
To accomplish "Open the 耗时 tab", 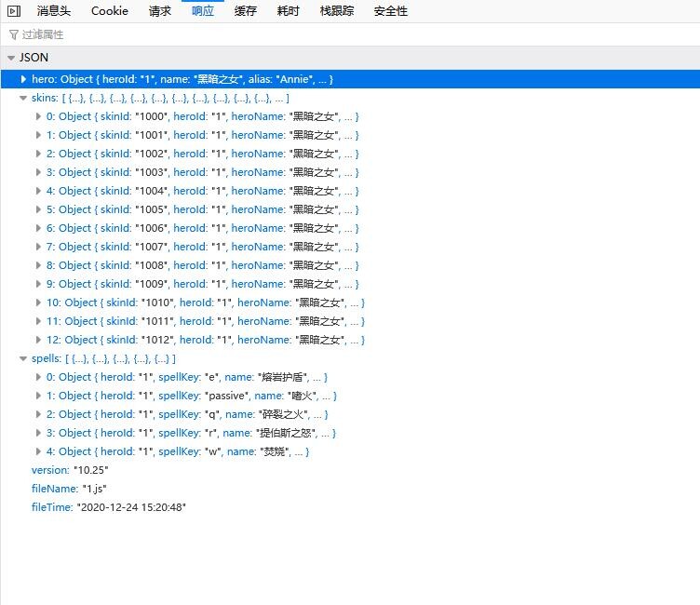I will tap(288, 11).
